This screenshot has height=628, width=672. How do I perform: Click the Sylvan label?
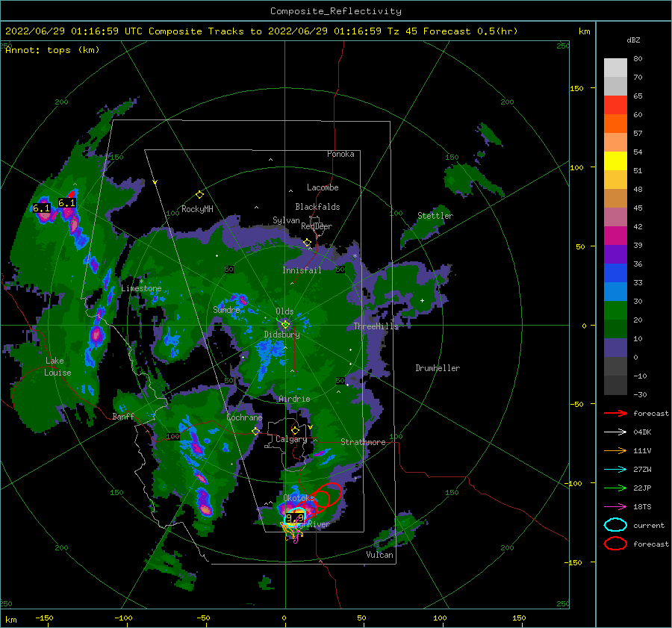click(286, 220)
